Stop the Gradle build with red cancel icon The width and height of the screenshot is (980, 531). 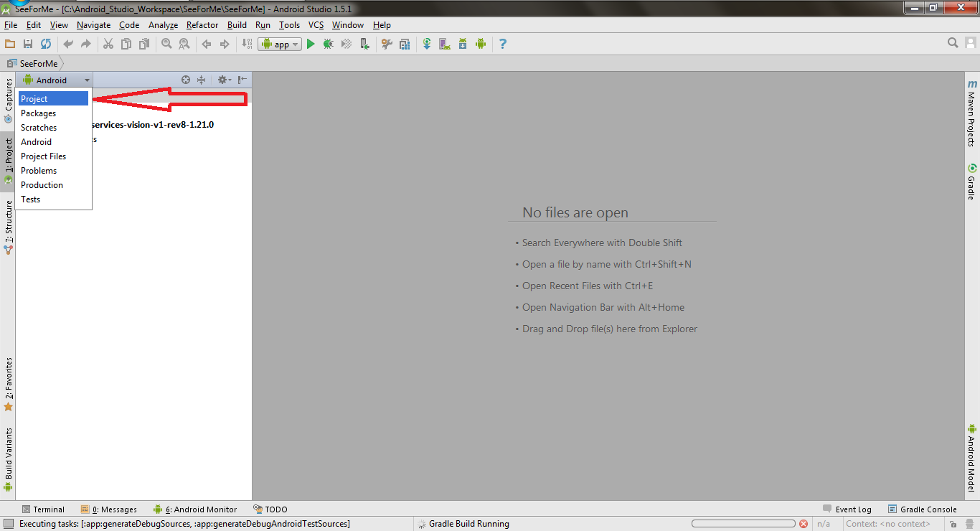pos(804,524)
